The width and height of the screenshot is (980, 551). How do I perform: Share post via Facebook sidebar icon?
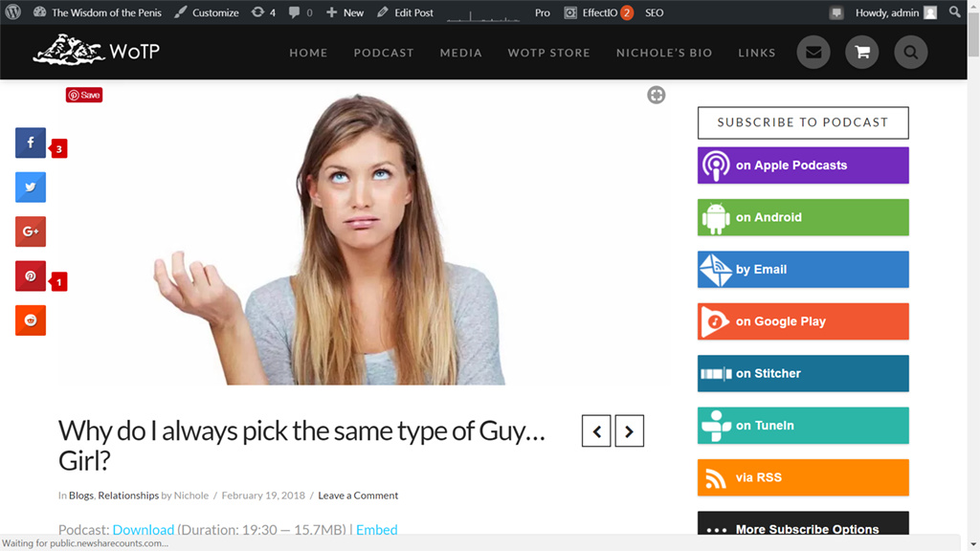(x=31, y=143)
